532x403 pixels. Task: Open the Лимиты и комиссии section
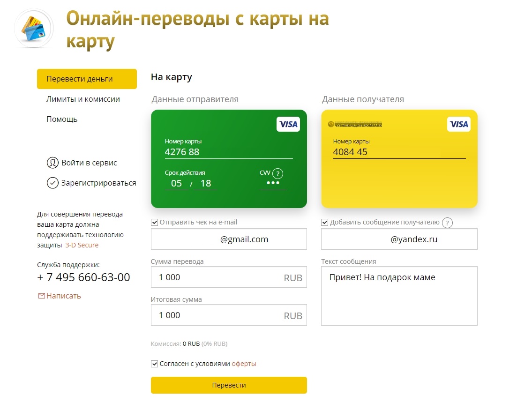(x=83, y=99)
